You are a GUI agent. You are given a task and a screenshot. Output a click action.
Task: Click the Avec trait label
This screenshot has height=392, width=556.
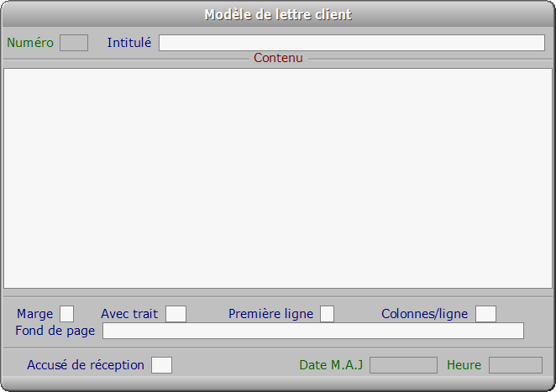129,314
